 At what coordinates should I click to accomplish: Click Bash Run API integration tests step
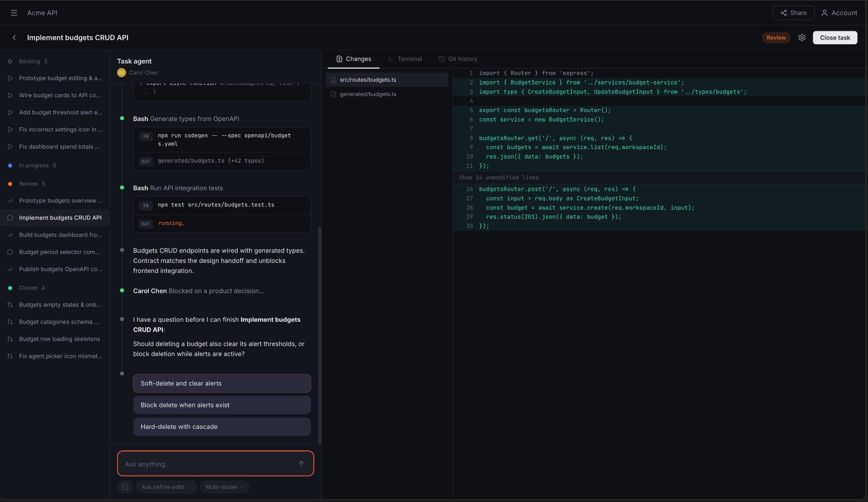point(178,188)
